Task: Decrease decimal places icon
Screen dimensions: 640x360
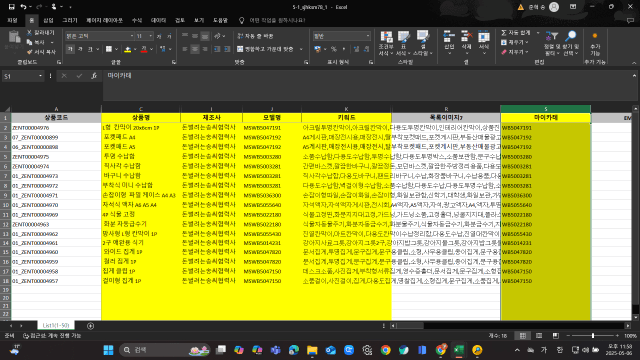Action: tap(367, 49)
